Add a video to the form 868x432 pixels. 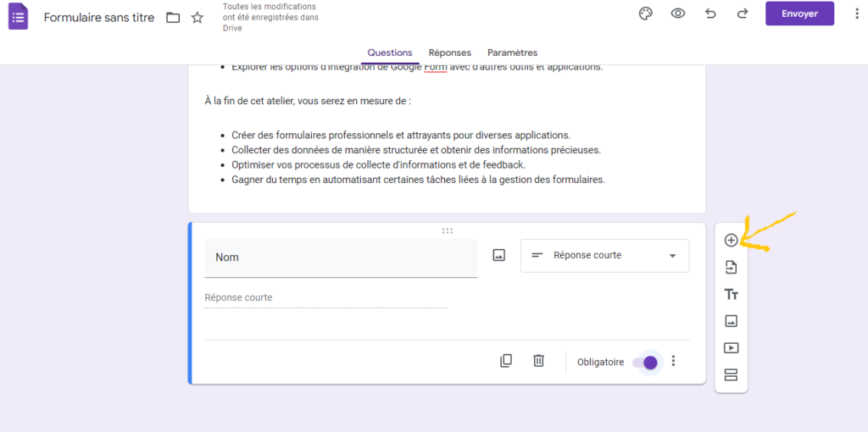click(x=731, y=348)
